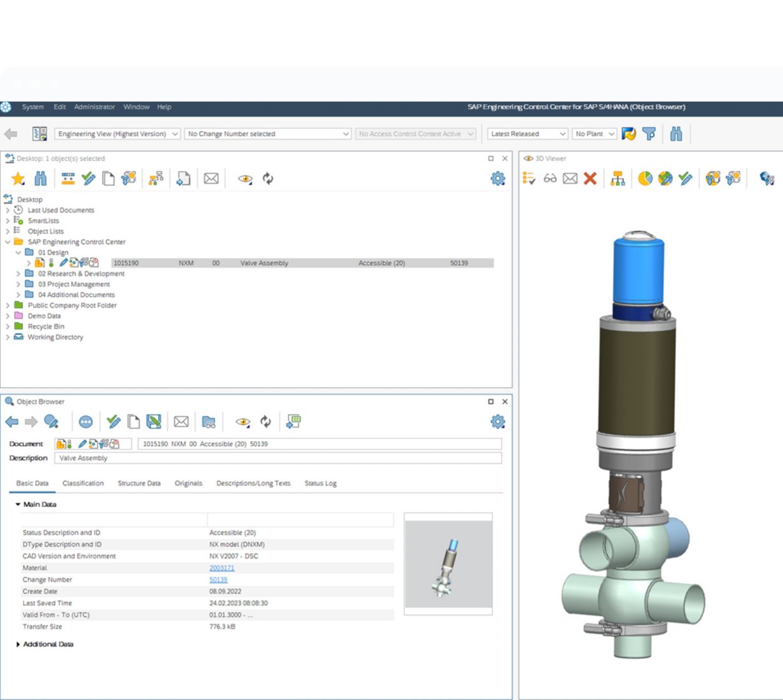
Task: Click the blue ellipsis circle icon in Object Browser
Action: (86, 422)
